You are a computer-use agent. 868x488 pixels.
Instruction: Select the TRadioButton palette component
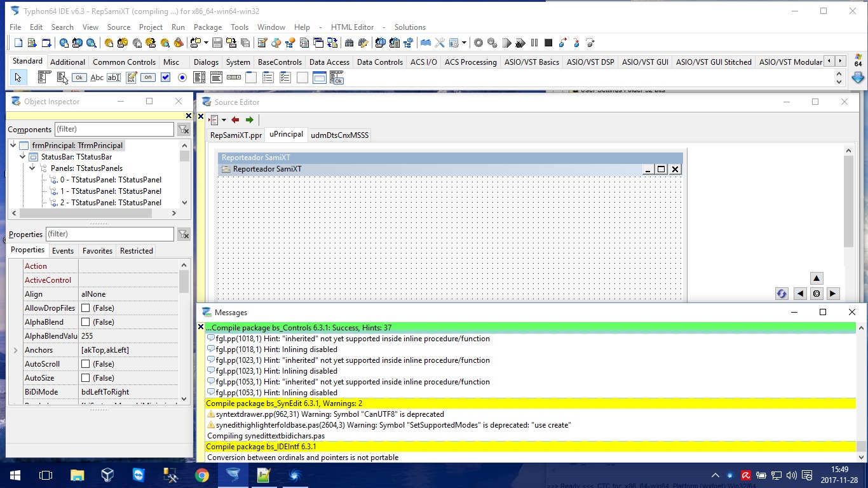tap(182, 78)
